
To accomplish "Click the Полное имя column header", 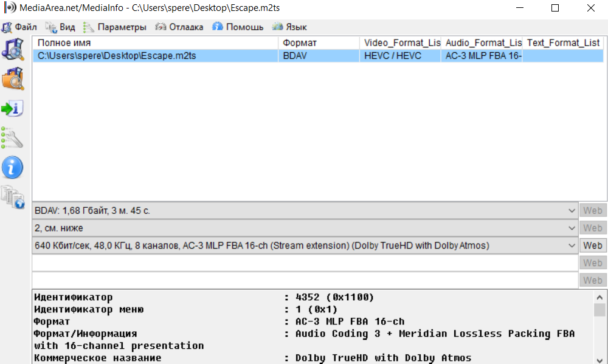I will 156,43.
